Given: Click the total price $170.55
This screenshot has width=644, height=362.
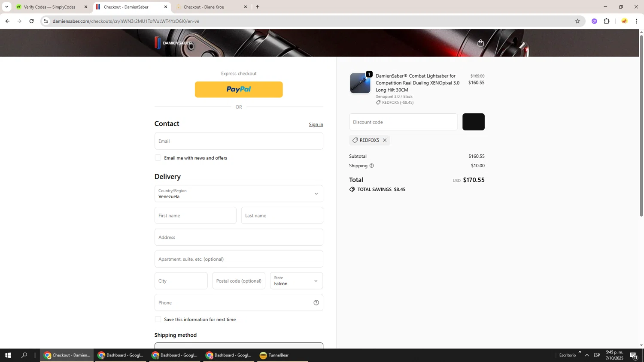Looking at the screenshot, I should click(x=474, y=180).
